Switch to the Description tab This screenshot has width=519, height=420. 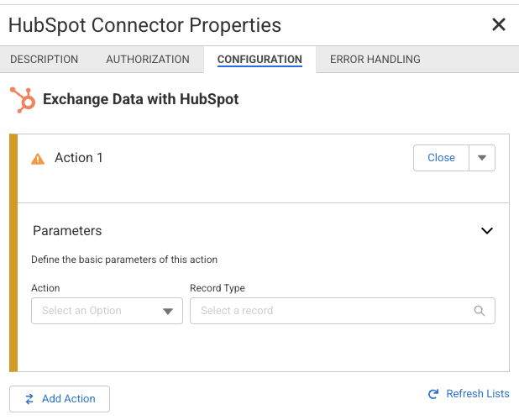[x=44, y=60]
